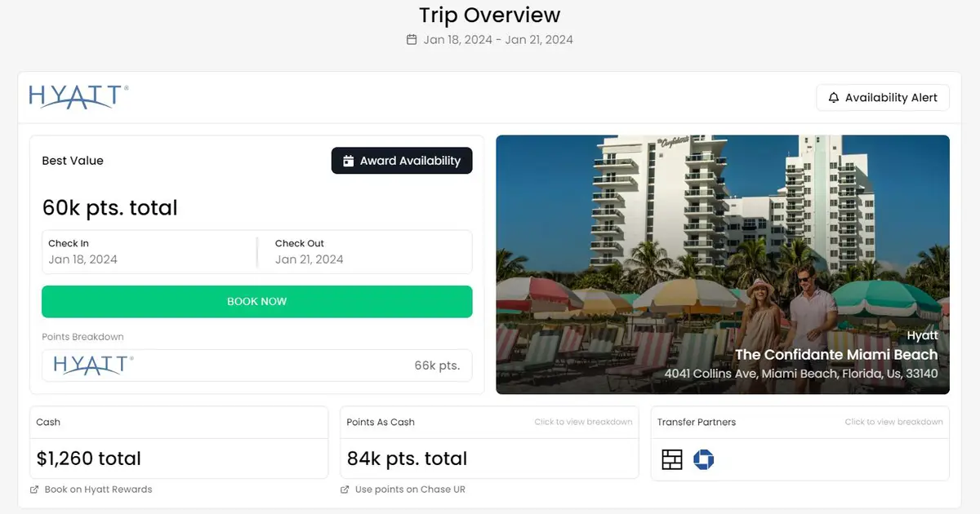The image size is (980, 514).
Task: Click the Hyatt logo at top left
Action: click(78, 96)
